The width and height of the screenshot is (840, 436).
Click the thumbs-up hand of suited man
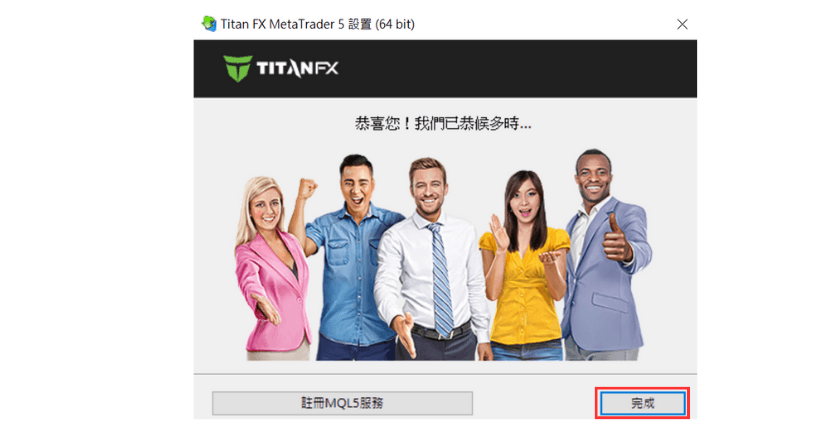tap(616, 238)
